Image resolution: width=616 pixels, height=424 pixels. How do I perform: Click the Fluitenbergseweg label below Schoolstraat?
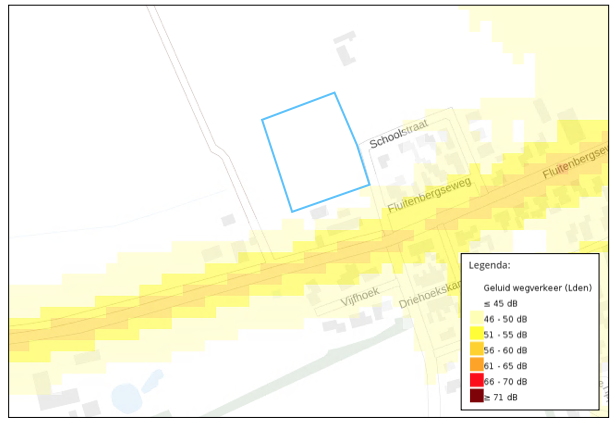[428, 195]
